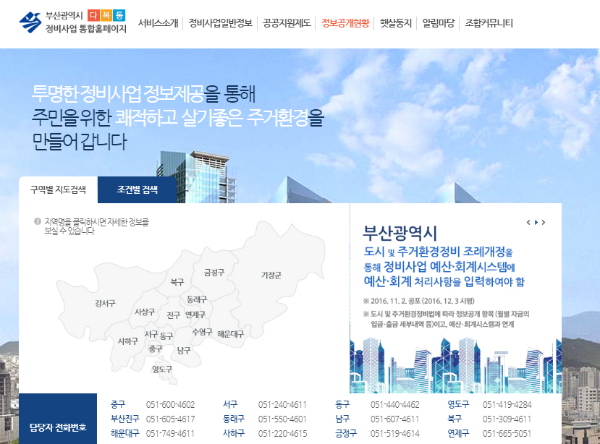
Task: Open 알림마당 menu
Action: [438, 23]
